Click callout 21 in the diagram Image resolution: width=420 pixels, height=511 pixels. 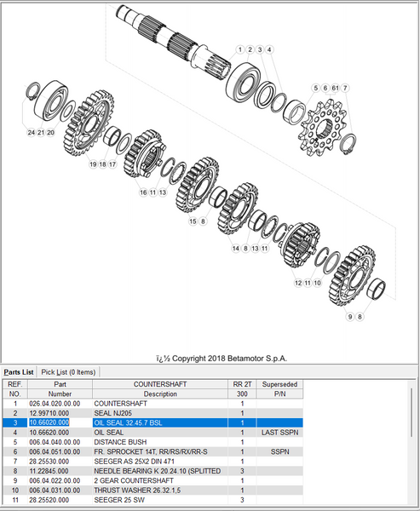[41, 132]
